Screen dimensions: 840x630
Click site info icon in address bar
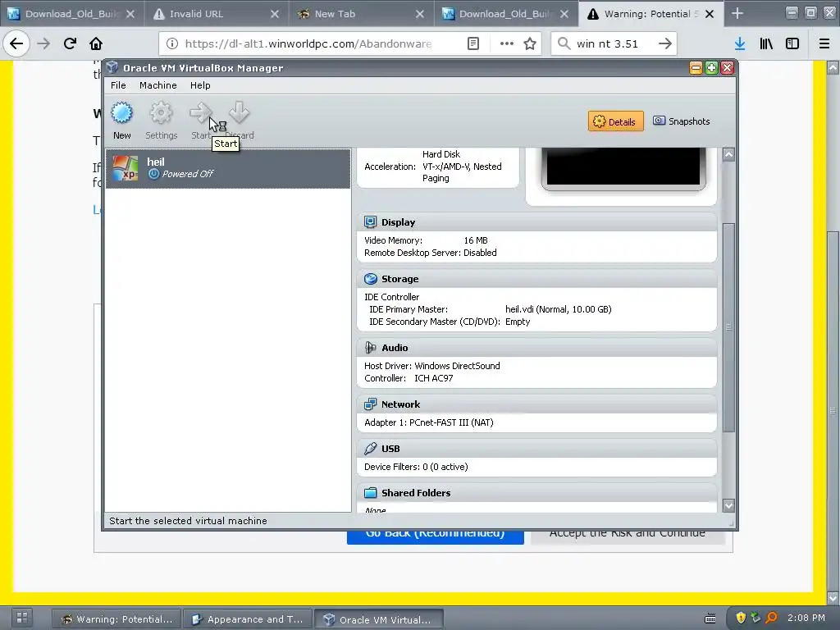click(x=172, y=43)
